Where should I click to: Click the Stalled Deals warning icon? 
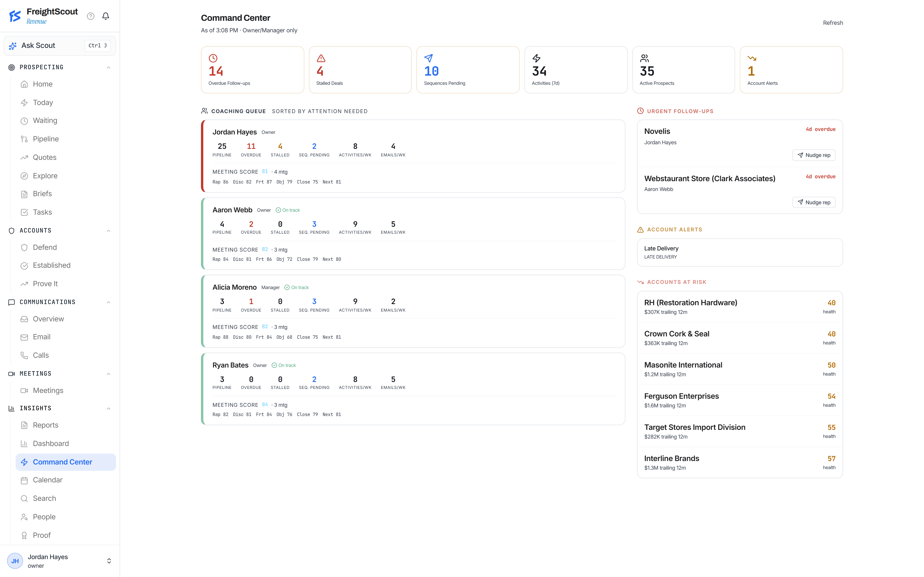point(321,58)
